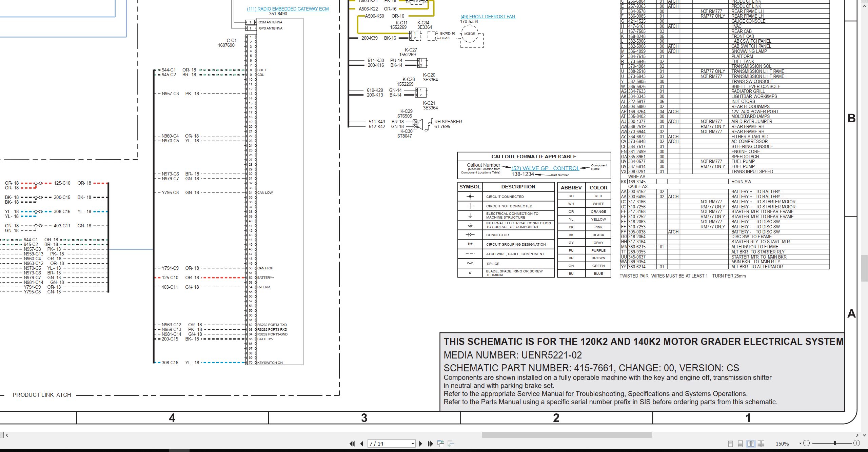Go to the next page
868x452 pixels.
[421, 444]
